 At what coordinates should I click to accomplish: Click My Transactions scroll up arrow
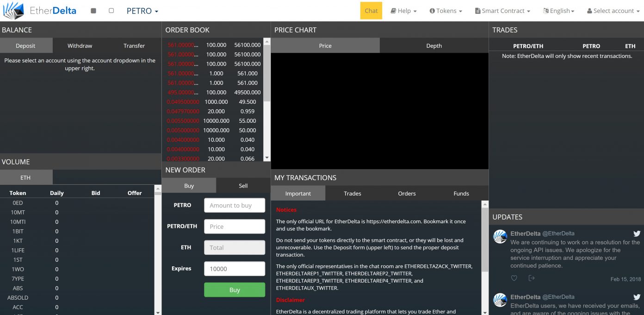(x=485, y=204)
